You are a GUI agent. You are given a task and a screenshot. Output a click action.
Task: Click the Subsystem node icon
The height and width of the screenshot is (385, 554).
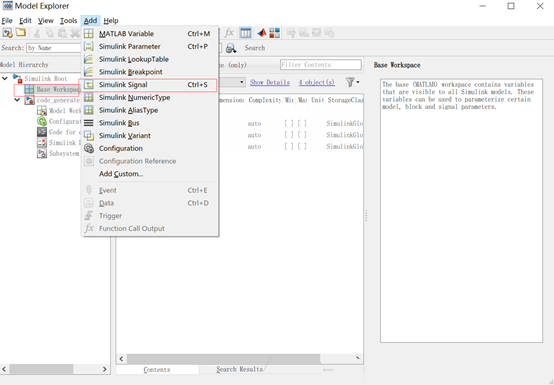point(42,153)
